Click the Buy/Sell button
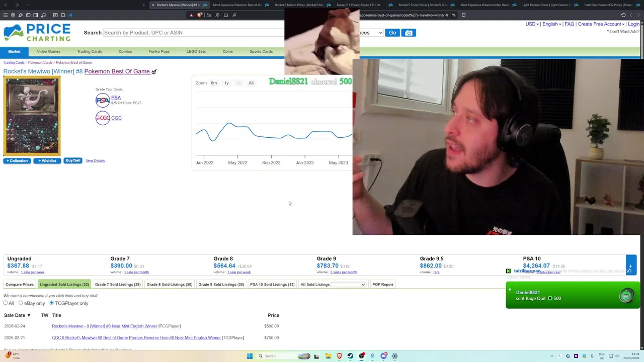This screenshot has width=644, height=362. pos(73,160)
